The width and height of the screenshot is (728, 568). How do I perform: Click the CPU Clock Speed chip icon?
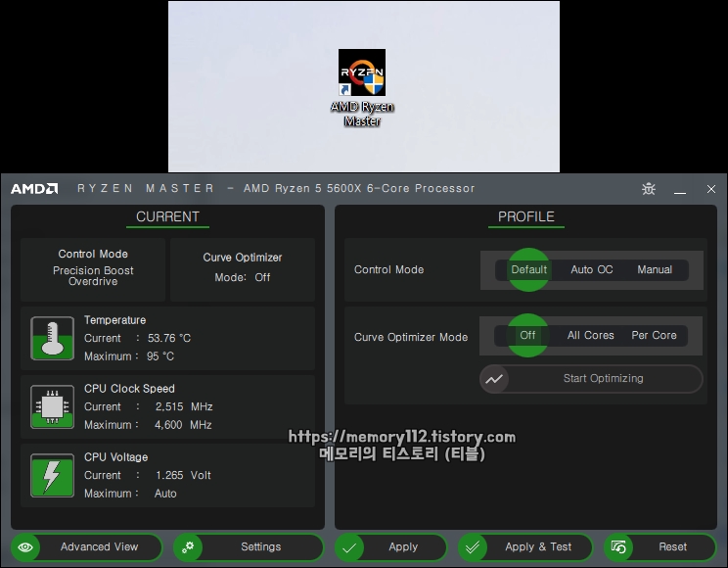(52, 406)
